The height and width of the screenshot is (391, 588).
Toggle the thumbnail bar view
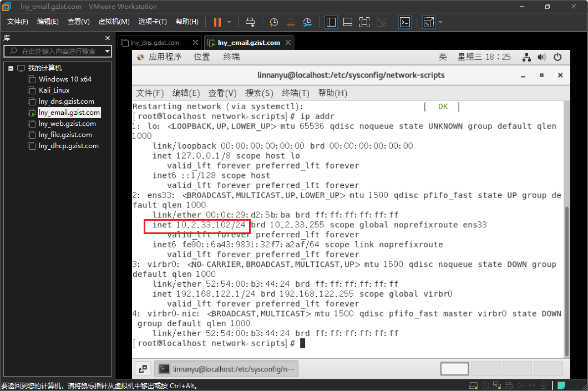tap(348, 22)
